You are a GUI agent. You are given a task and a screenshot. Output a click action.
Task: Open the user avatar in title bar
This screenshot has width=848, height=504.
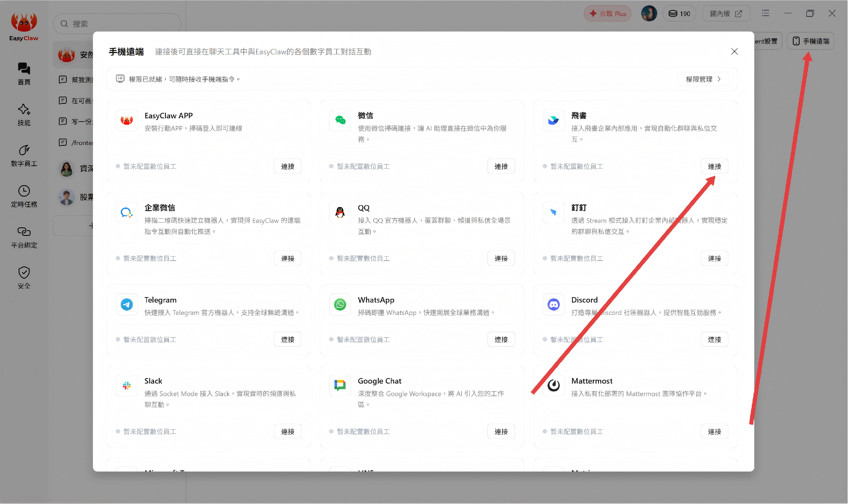(649, 14)
